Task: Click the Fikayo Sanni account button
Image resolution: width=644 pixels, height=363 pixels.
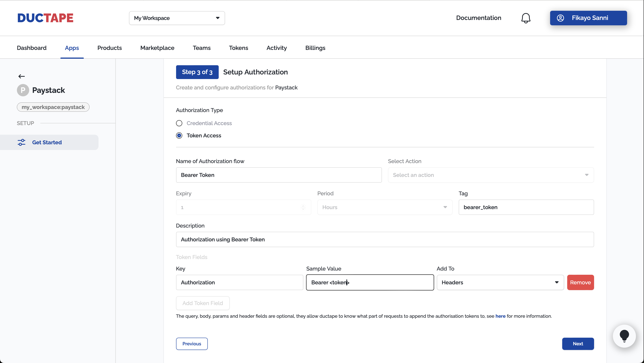Action: (x=588, y=18)
